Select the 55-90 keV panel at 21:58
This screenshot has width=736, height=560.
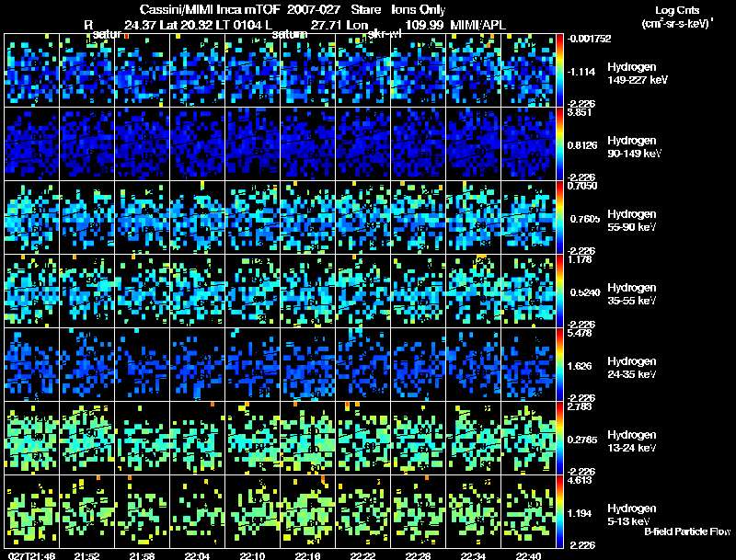143,217
